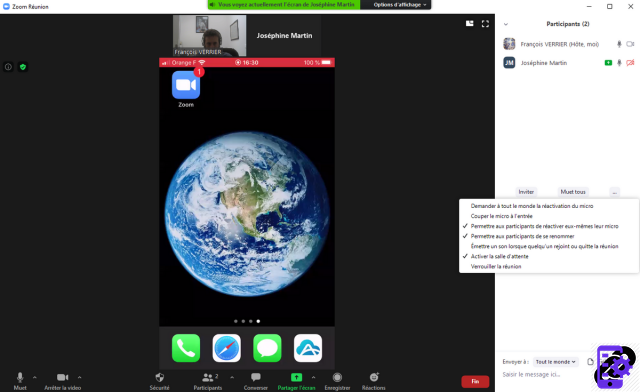
Task: Open the three-dots more menu in Participants panel
Action: click(615, 192)
